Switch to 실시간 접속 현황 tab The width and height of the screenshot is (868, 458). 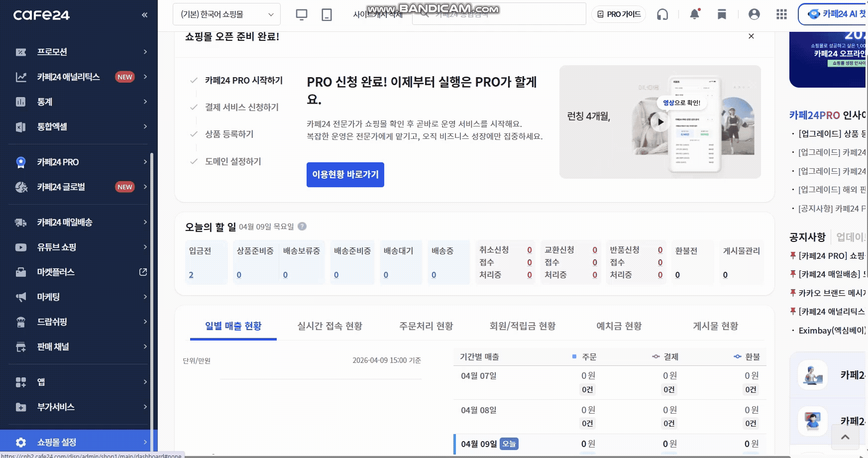(330, 326)
